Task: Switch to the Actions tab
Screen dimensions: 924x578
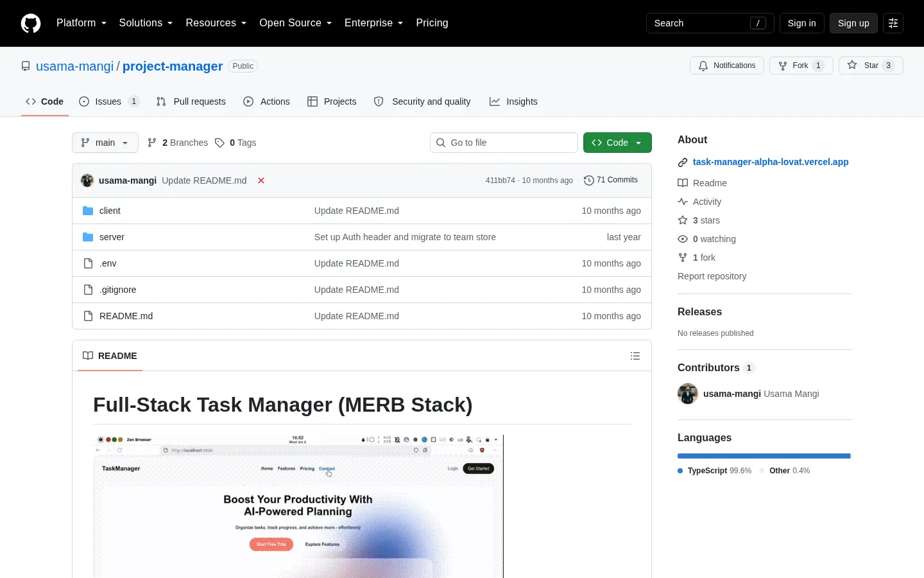Action: (266, 101)
